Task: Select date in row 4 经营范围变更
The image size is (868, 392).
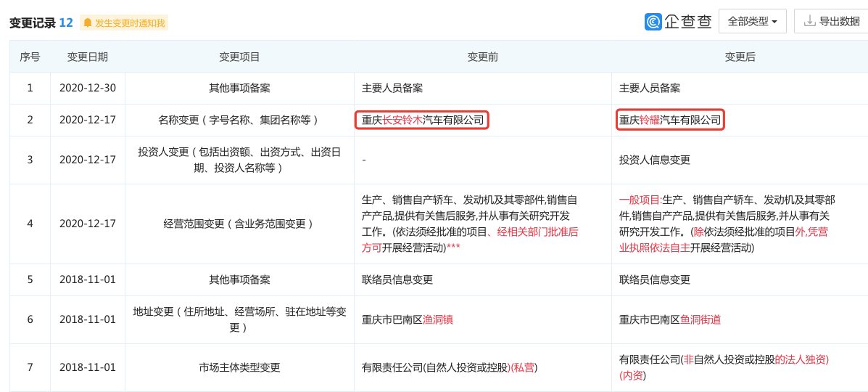Action: 88,224
